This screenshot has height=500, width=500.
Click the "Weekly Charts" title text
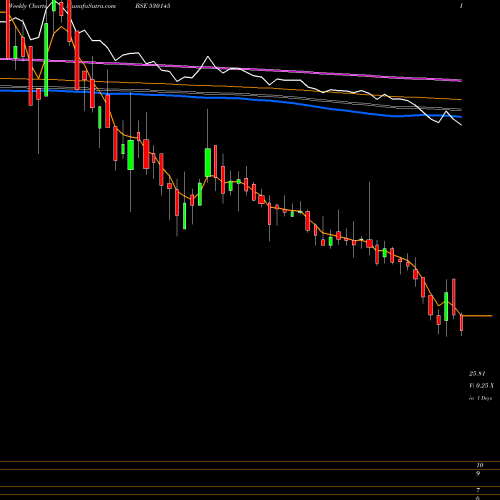(x=29, y=6)
